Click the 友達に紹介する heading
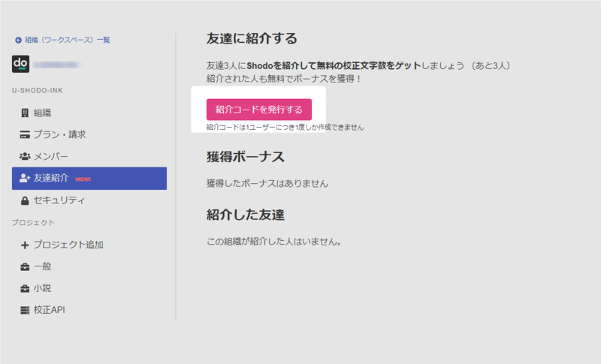Viewport: 601px width, 364px height. click(252, 39)
